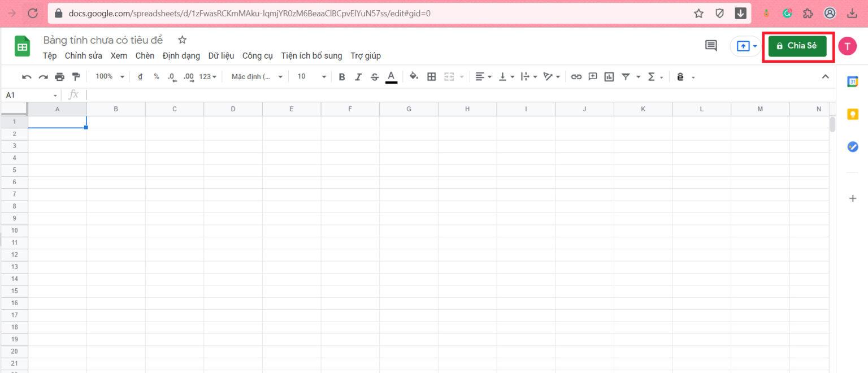Open horizontal align dropdown

[483, 77]
